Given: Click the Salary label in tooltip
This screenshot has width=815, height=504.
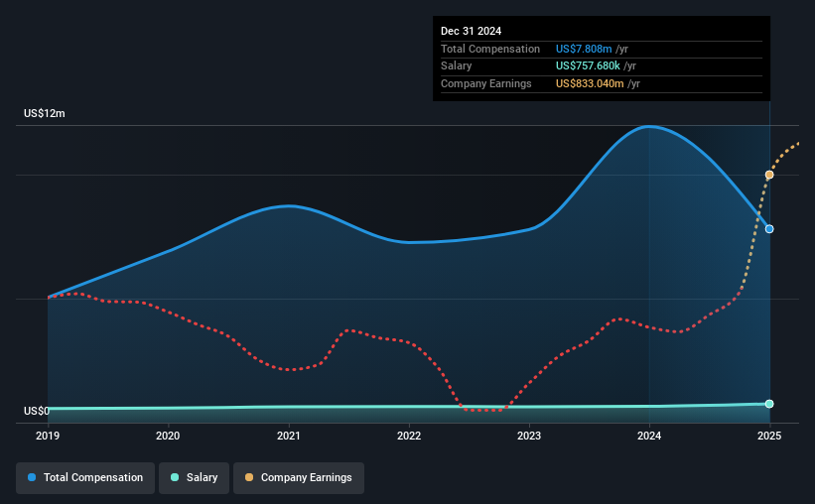Looking at the screenshot, I should click(456, 66).
